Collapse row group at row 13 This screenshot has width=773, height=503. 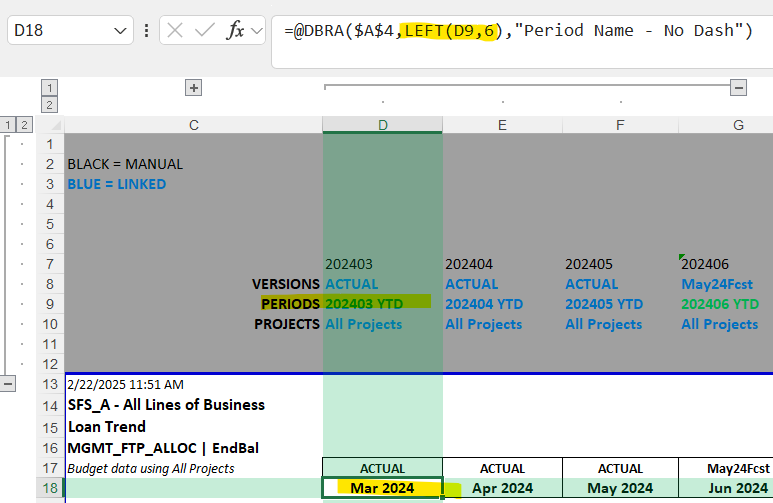coord(9,384)
